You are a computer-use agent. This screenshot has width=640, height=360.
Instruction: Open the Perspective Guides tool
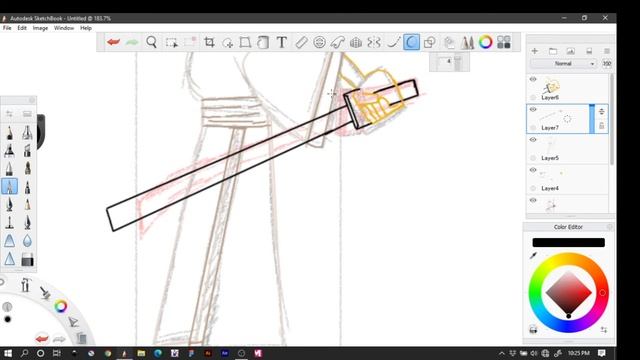[x=356, y=42]
